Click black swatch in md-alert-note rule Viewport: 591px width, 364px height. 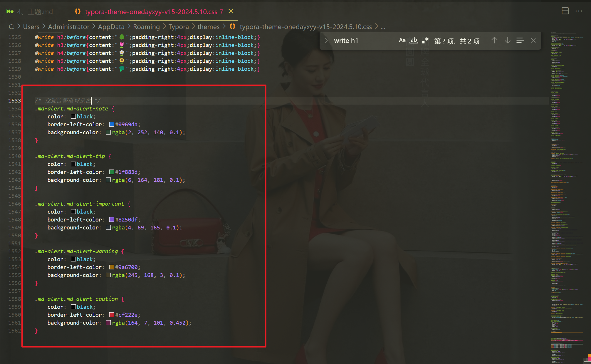(x=73, y=116)
